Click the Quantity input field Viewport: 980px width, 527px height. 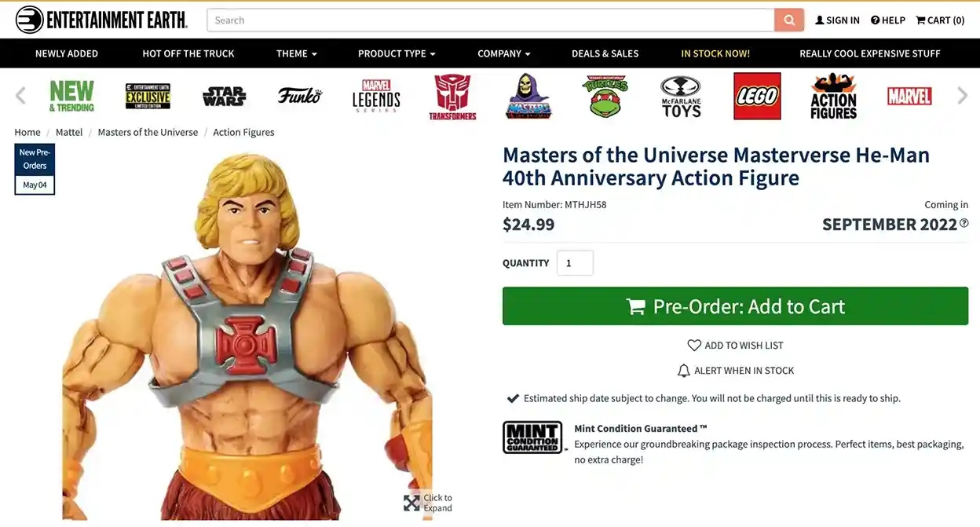(x=575, y=263)
